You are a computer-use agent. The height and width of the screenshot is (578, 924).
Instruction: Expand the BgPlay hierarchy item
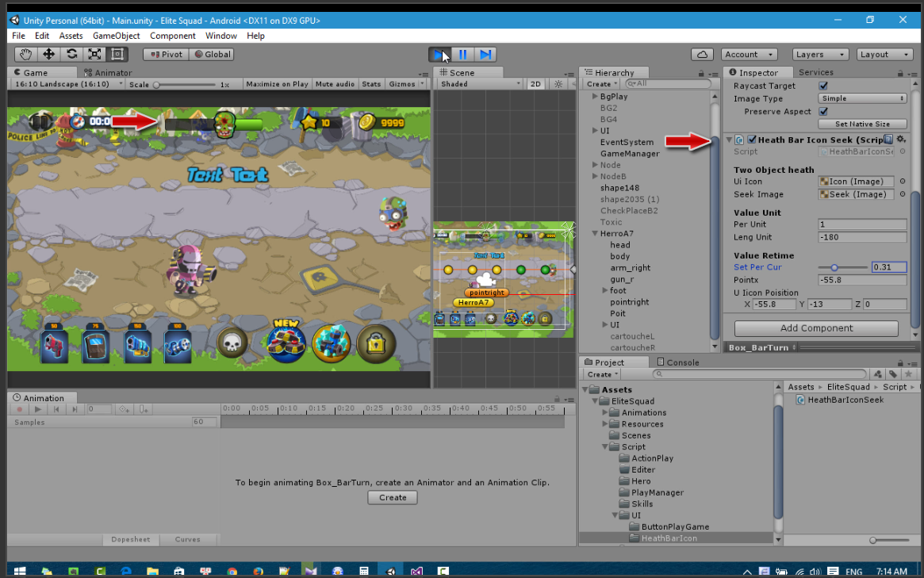pyautogui.click(x=595, y=96)
